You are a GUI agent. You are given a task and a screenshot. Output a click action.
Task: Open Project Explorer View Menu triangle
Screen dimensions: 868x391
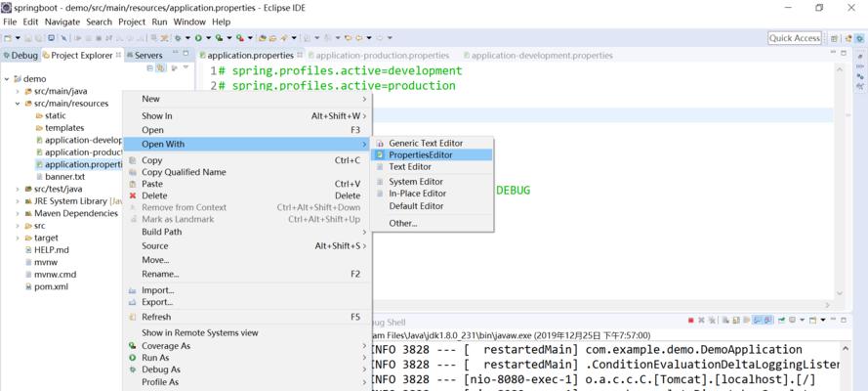click(x=186, y=67)
